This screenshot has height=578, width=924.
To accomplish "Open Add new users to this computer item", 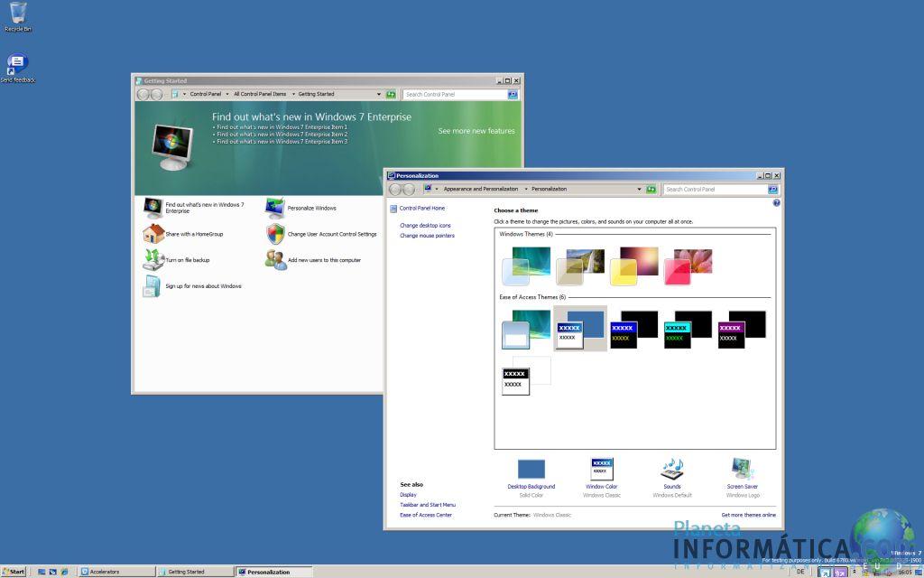I will [313, 259].
